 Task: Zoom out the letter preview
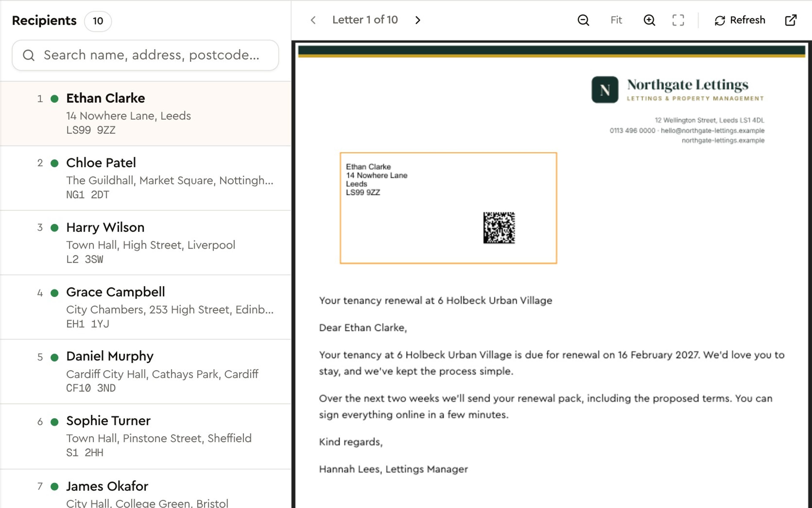(x=583, y=20)
